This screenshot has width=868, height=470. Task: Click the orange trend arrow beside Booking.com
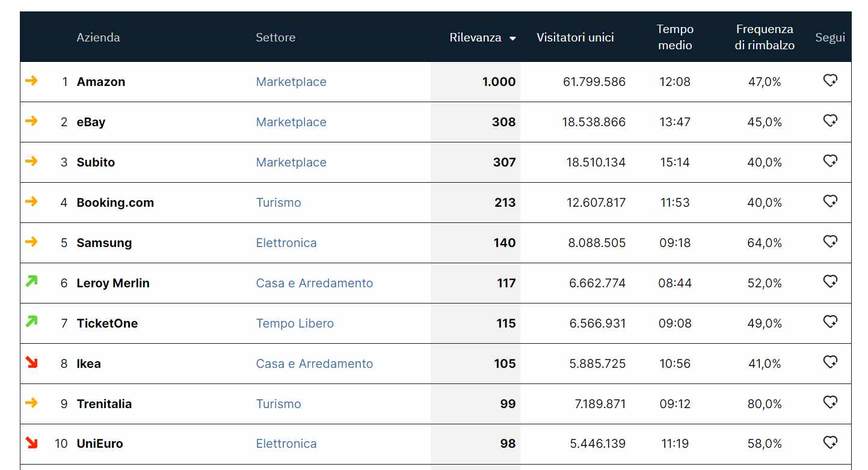coord(31,201)
